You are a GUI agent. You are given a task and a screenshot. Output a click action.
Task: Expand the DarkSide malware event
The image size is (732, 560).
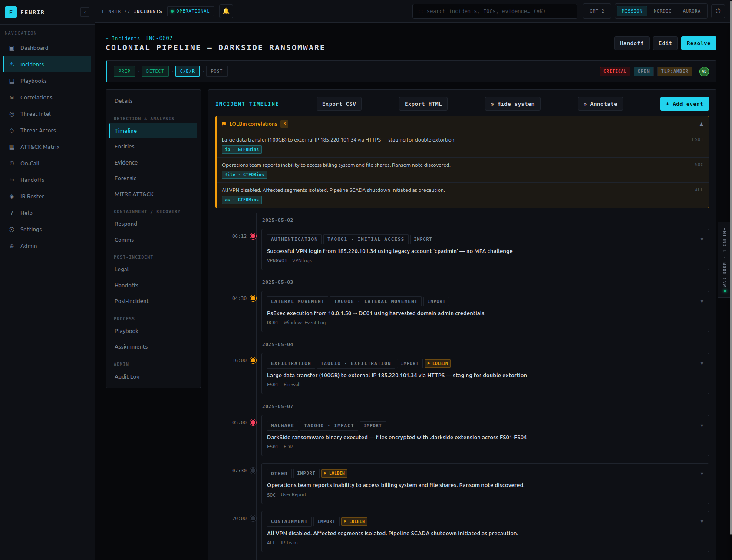(x=702, y=426)
